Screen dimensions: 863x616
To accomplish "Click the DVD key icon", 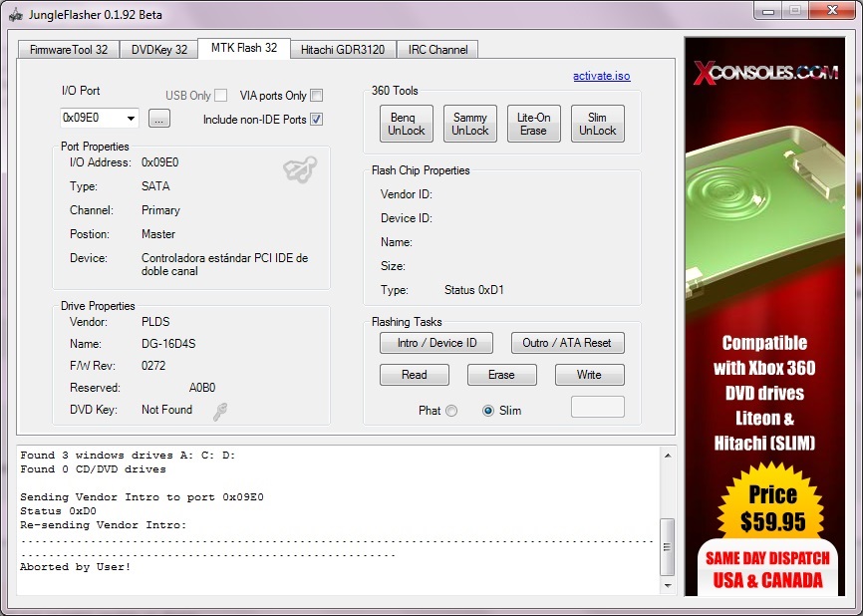I will [x=220, y=412].
